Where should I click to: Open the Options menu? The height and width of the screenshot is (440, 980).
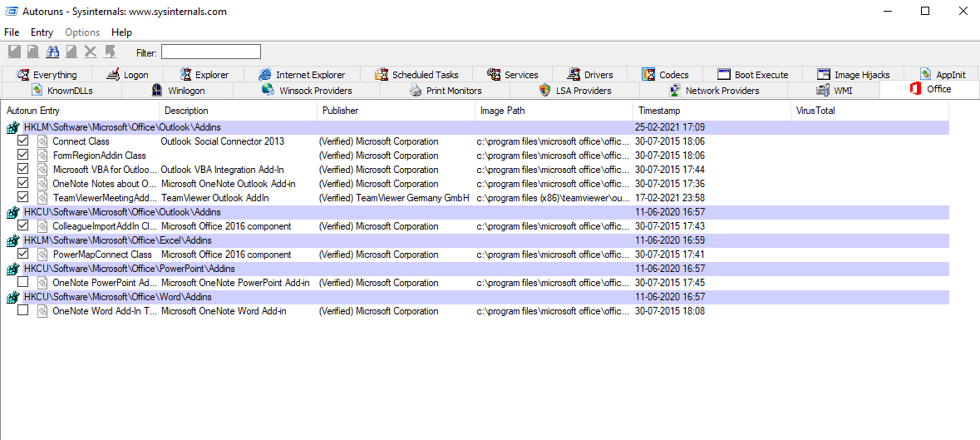point(82,32)
